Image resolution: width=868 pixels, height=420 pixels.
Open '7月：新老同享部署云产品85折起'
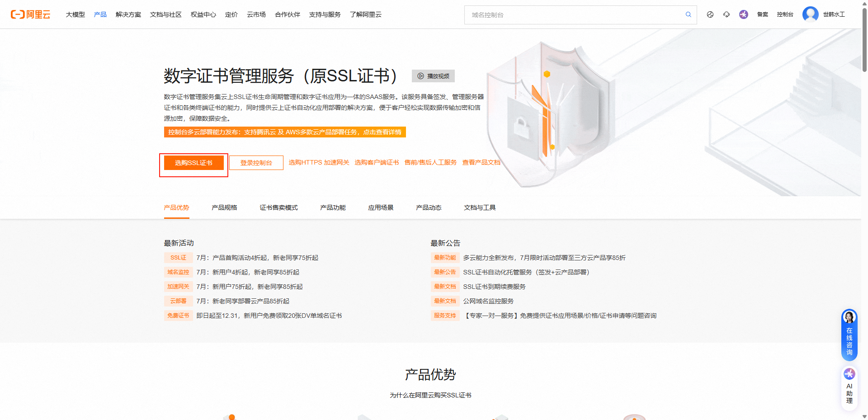coord(243,301)
